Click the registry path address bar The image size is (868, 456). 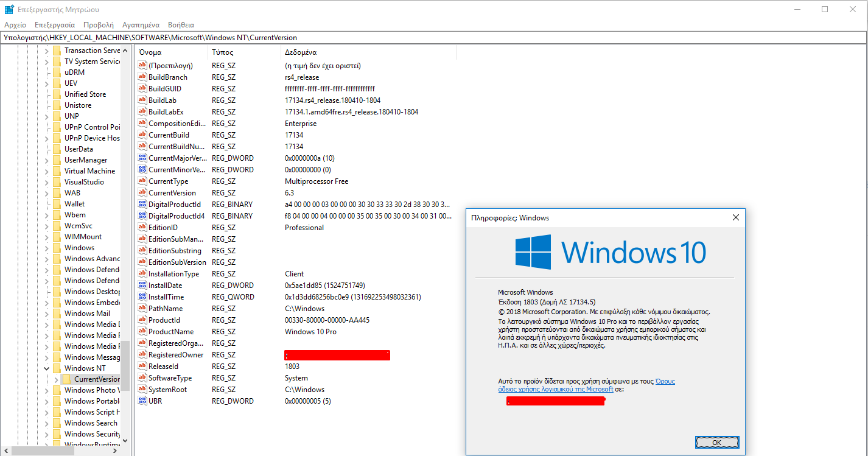pyautogui.click(x=433, y=38)
